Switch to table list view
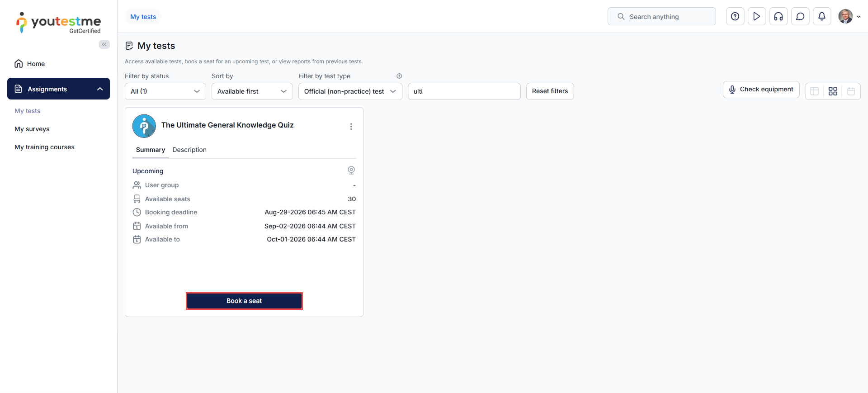 [x=815, y=91]
